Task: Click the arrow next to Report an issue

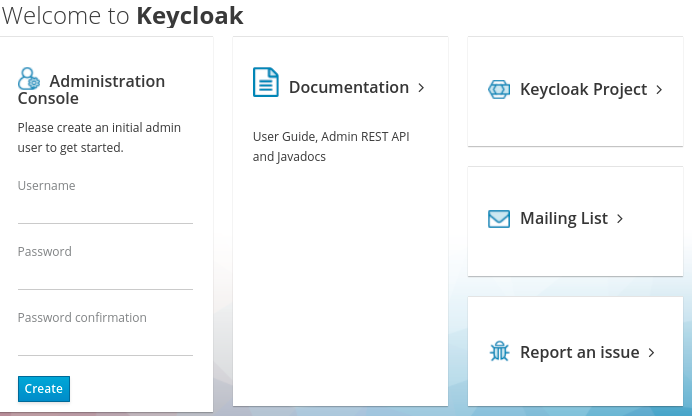Action: click(x=651, y=353)
